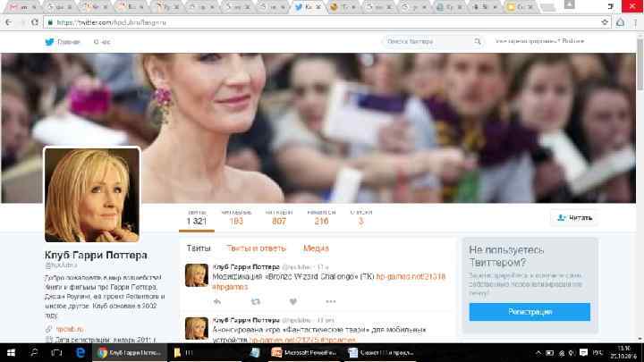Screen dimensions: 644x362
Task: Switch to Chrome Клуб Гарри taskbar item
Action: pyautogui.click(x=130, y=353)
